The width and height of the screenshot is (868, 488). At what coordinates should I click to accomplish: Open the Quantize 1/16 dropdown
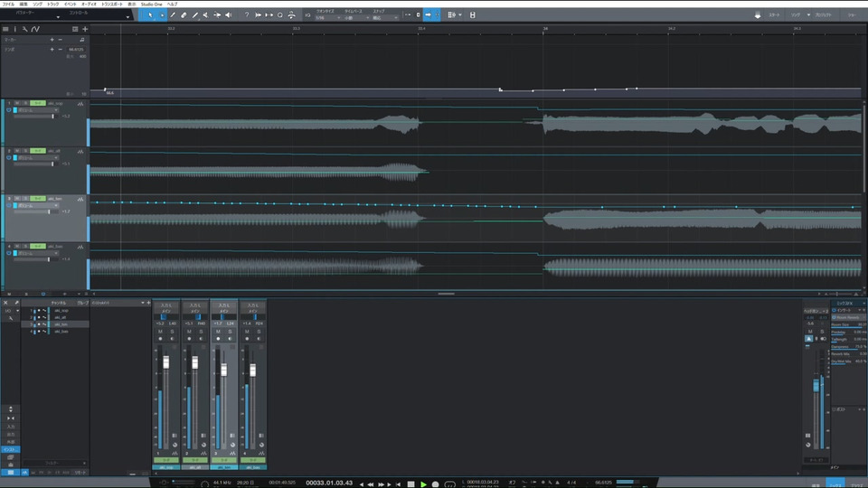pos(325,18)
